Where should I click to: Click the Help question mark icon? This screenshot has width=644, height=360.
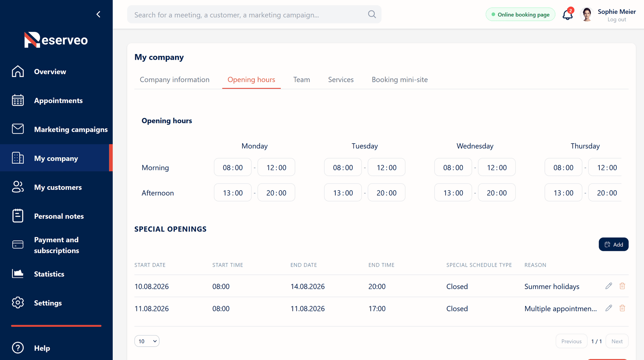pyautogui.click(x=18, y=348)
